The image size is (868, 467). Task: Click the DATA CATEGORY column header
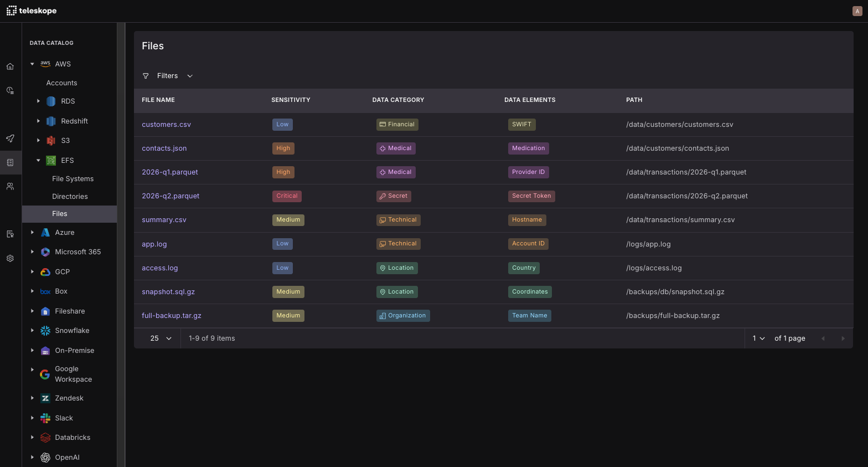coord(398,100)
